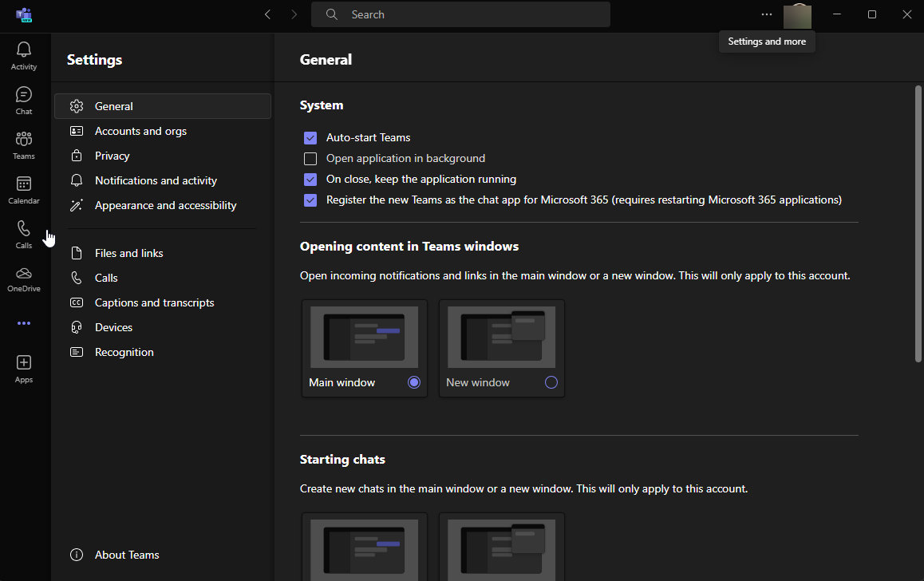The width and height of the screenshot is (924, 581).
Task: Go back using the back arrow
Action: (267, 14)
